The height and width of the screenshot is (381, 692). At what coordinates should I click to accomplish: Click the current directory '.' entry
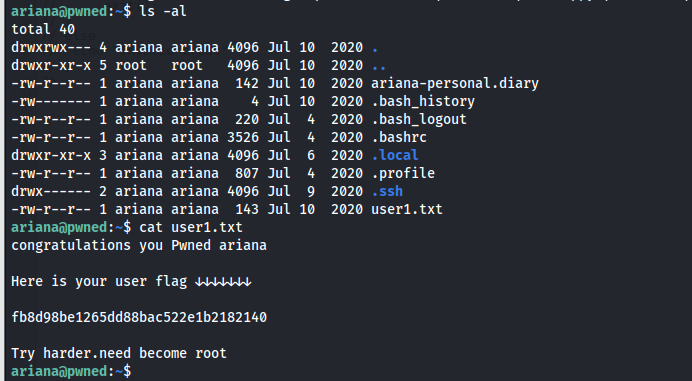pos(375,47)
